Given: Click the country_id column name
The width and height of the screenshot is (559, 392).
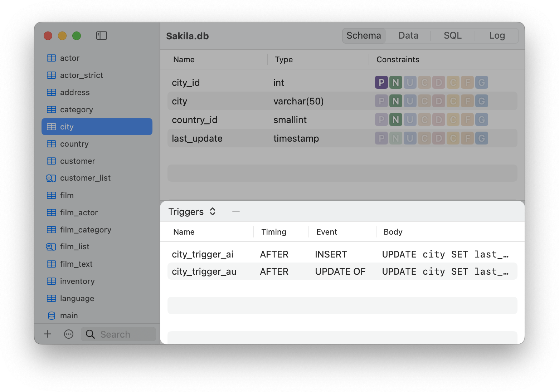Looking at the screenshot, I should click(194, 120).
